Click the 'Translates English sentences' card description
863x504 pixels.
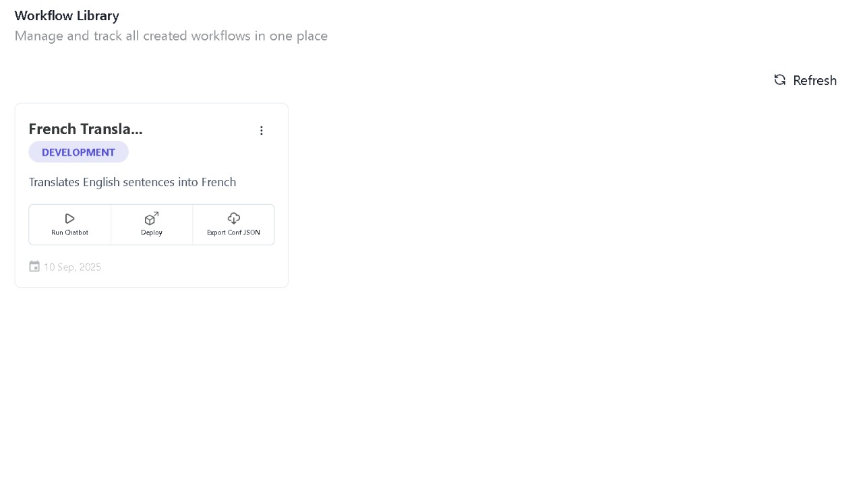[x=132, y=182]
